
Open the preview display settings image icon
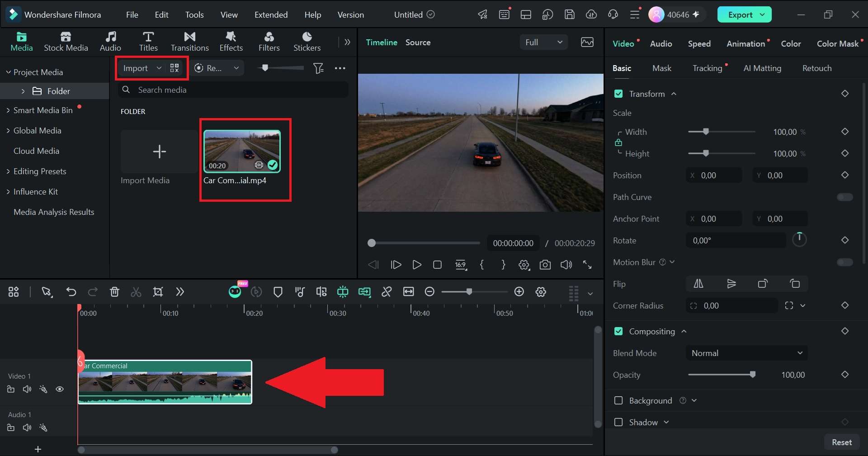click(x=587, y=42)
